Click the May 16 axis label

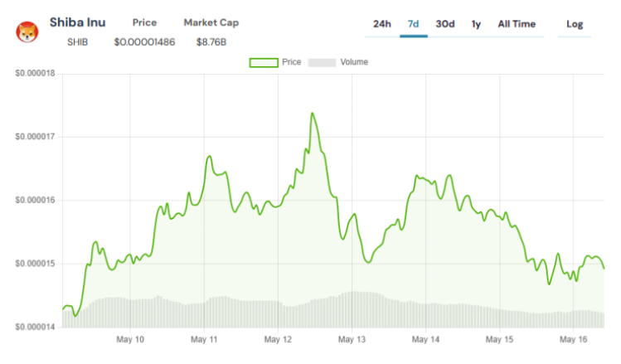[x=574, y=339]
